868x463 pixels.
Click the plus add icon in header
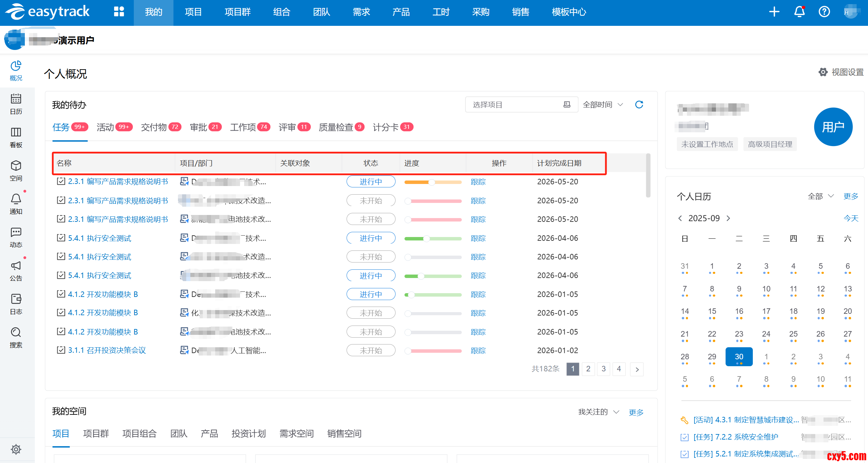pos(774,12)
